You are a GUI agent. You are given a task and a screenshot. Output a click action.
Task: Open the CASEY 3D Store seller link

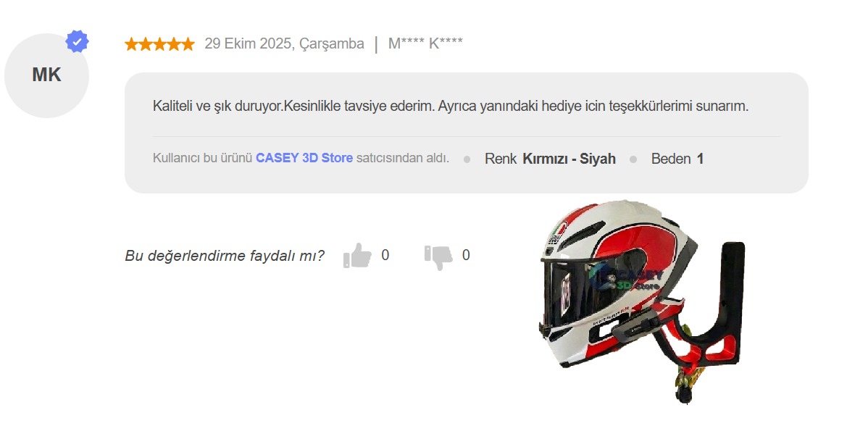pyautogui.click(x=304, y=158)
